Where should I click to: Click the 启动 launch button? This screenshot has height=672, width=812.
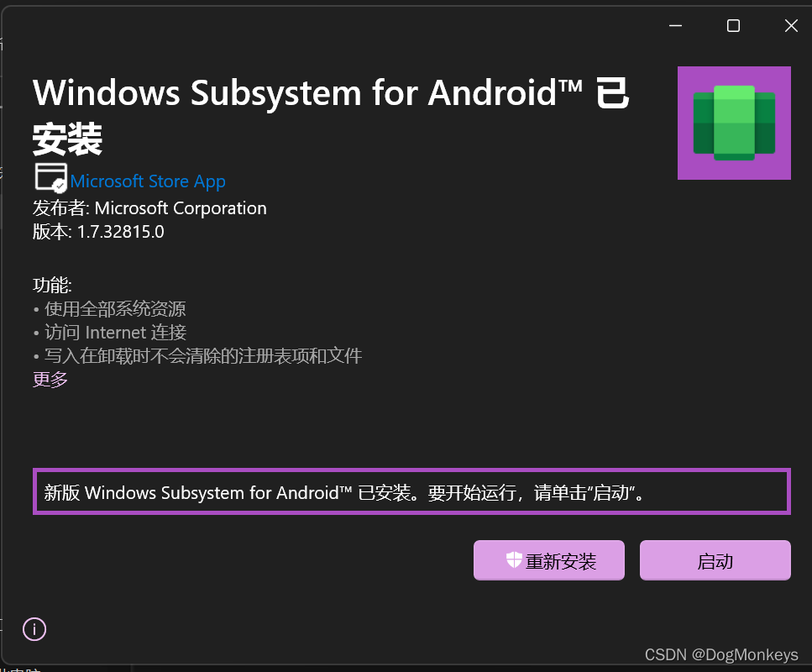(x=715, y=560)
